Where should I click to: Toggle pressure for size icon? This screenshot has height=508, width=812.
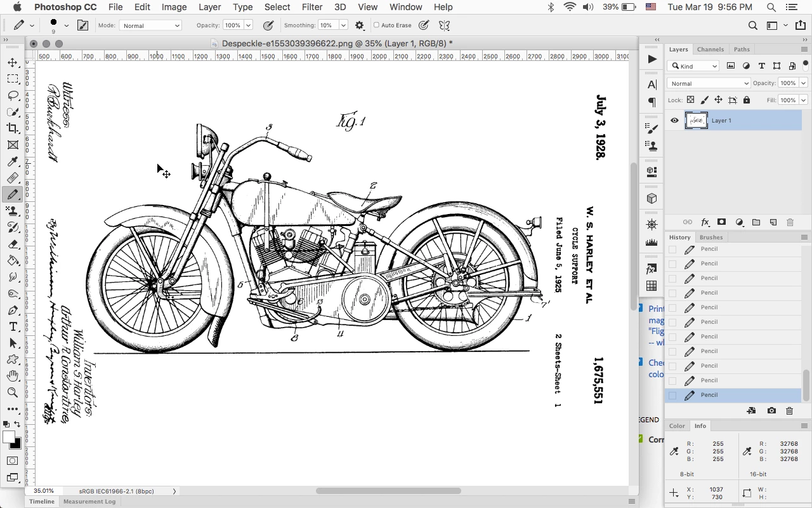pyautogui.click(x=424, y=25)
